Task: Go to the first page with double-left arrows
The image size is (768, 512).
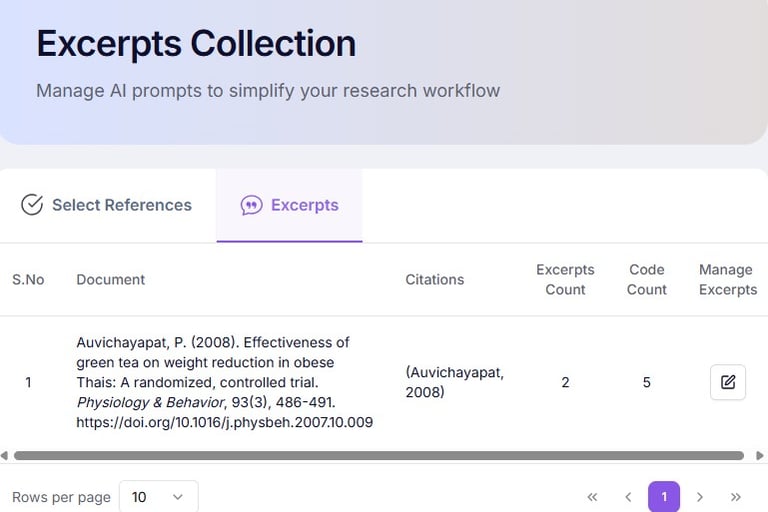Action: click(x=592, y=497)
